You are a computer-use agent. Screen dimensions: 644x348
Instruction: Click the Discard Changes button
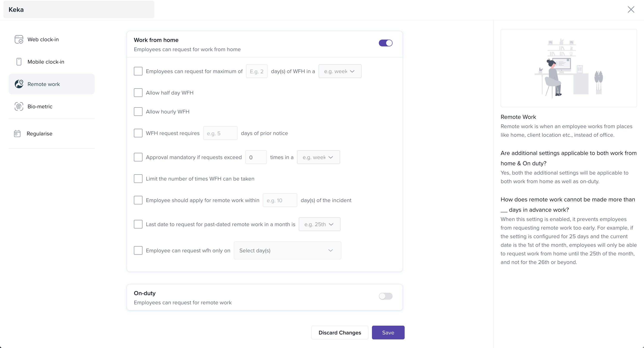(x=339, y=333)
